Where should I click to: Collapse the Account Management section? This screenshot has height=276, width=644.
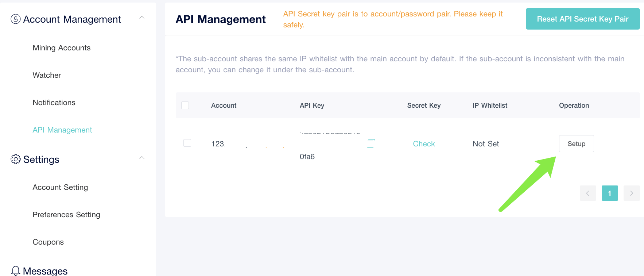[x=142, y=17]
